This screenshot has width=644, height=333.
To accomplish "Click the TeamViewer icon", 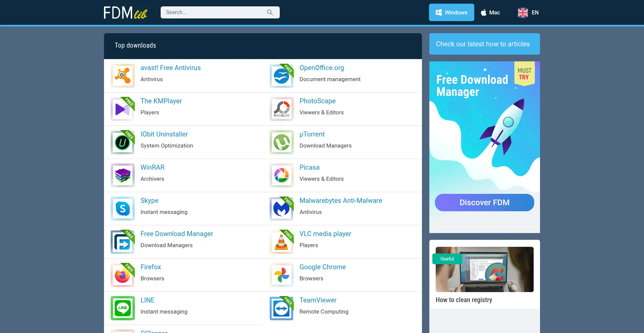I will pos(281,309).
